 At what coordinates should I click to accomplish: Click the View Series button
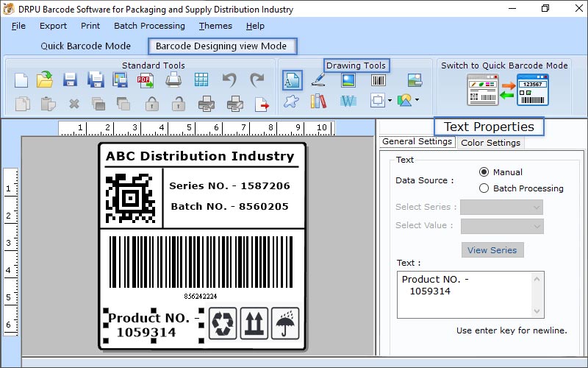(492, 250)
